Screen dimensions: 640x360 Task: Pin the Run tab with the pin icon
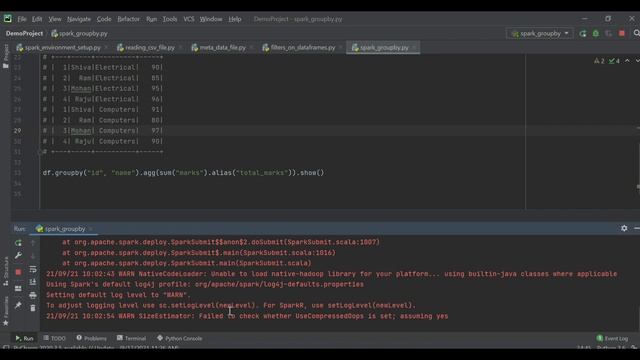coord(18,305)
